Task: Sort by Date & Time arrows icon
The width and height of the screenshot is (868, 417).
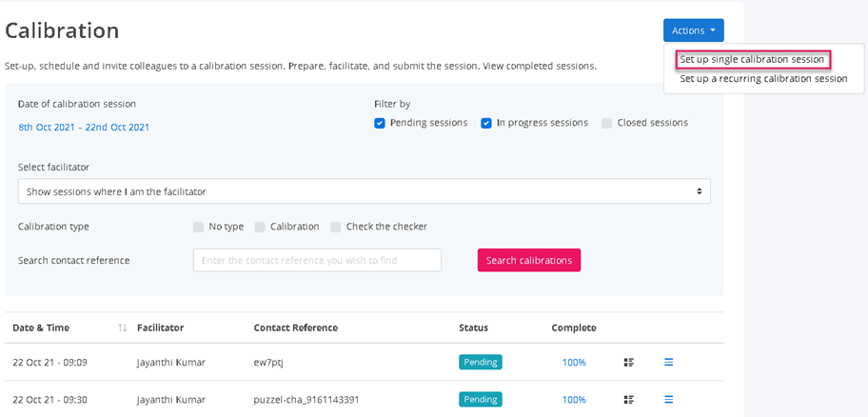Action: pos(122,328)
